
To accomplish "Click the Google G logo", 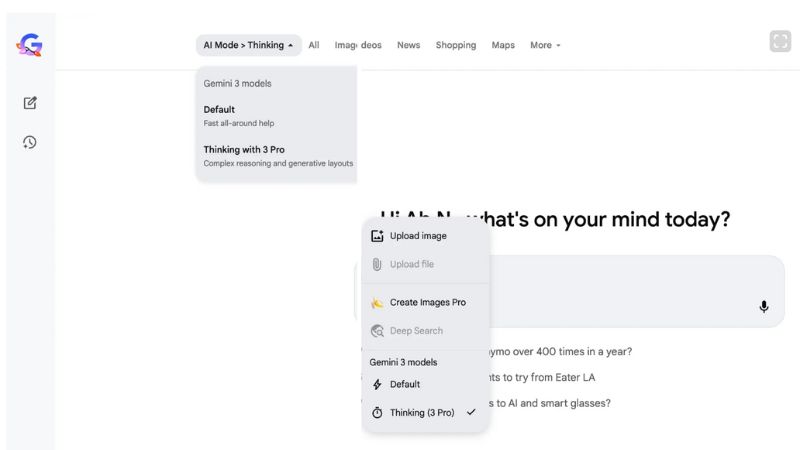I will pyautogui.click(x=30, y=45).
